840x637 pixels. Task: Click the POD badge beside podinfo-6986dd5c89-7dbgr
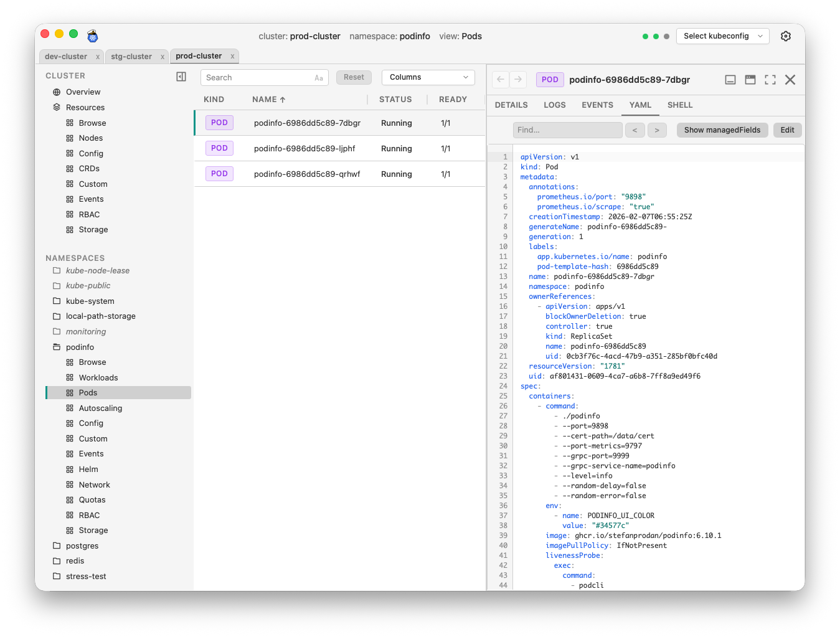coord(219,123)
